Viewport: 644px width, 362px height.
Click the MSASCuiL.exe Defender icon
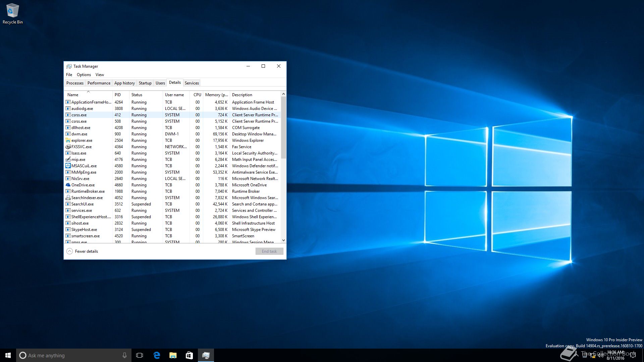click(x=68, y=166)
